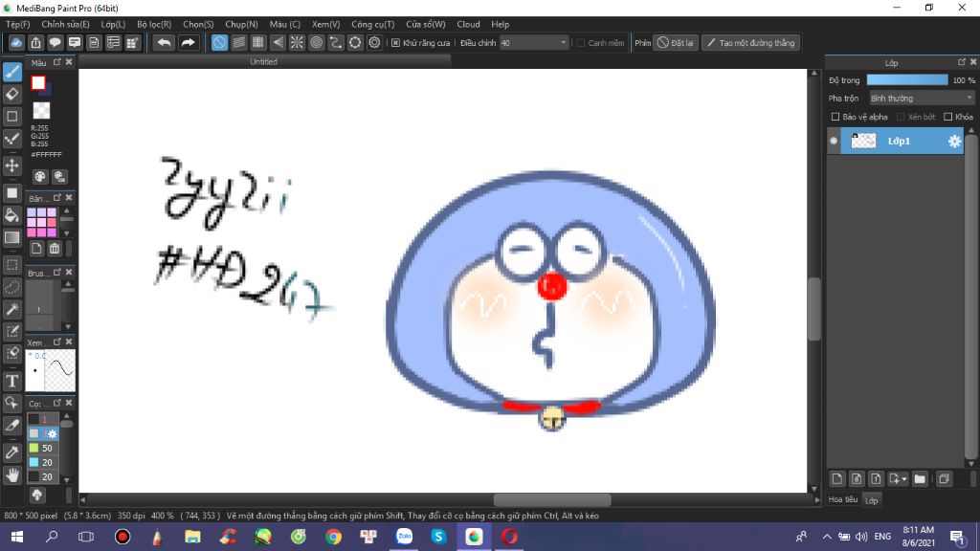Select the brush size 50 entry
The height and width of the screenshot is (551, 980).
click(44, 448)
